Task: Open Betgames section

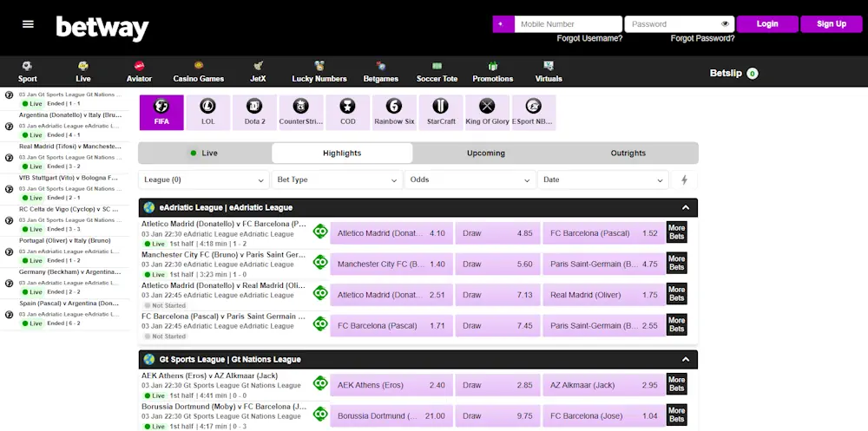Action: (x=381, y=72)
